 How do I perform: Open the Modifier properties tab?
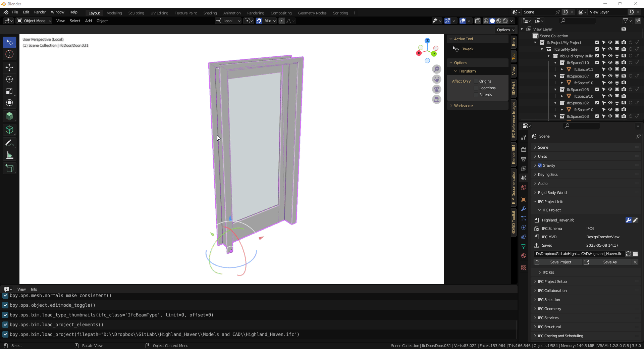click(x=523, y=209)
